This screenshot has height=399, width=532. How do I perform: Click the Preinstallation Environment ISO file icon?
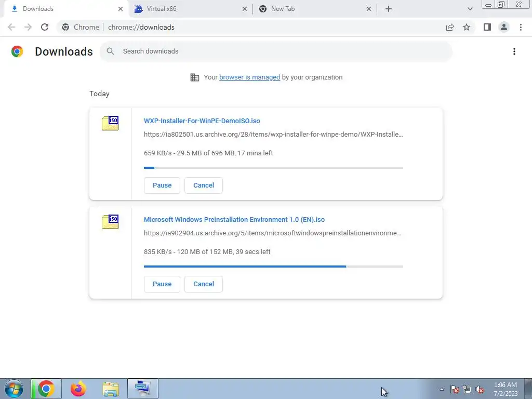click(110, 222)
